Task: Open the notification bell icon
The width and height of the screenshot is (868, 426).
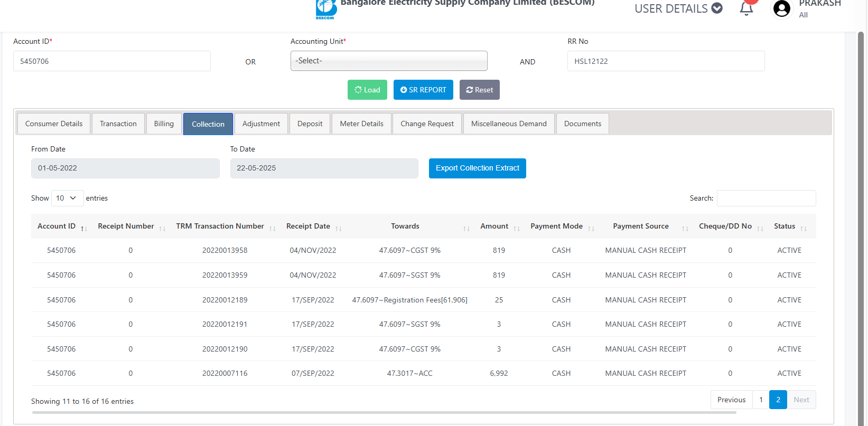Action: pos(746,8)
